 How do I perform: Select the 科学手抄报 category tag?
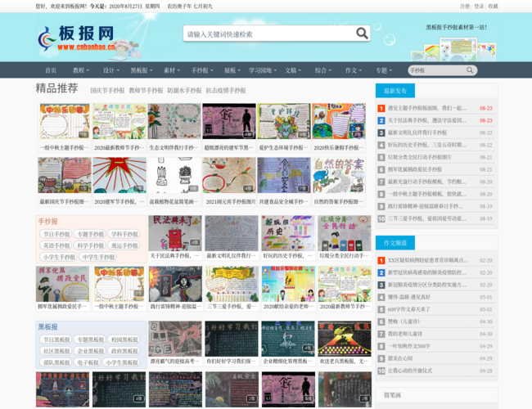pos(90,245)
